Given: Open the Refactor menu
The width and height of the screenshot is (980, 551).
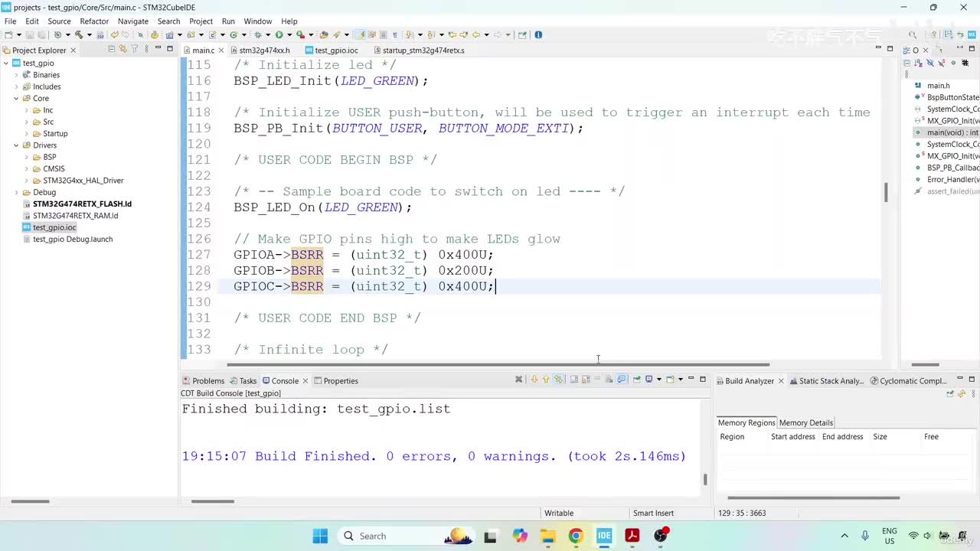Looking at the screenshot, I should [94, 21].
